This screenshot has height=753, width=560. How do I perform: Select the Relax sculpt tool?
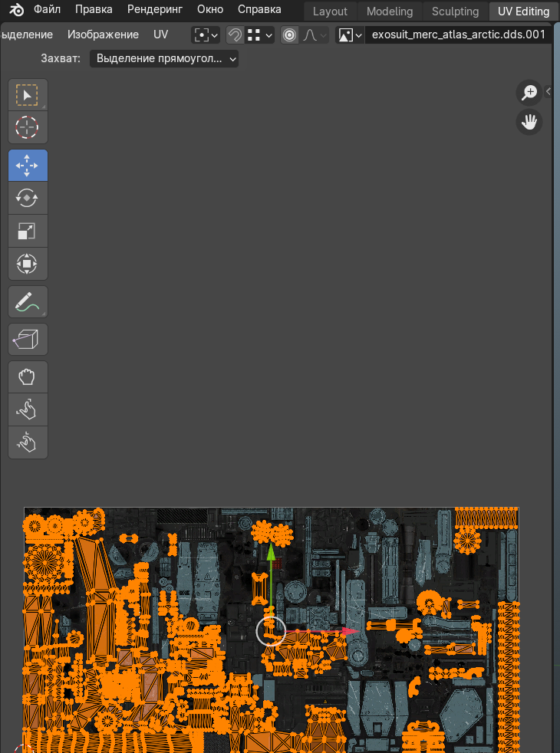pyautogui.click(x=28, y=409)
